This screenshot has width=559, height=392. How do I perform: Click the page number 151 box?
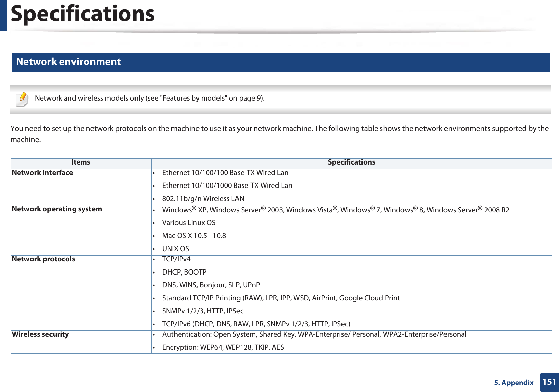[549, 382]
